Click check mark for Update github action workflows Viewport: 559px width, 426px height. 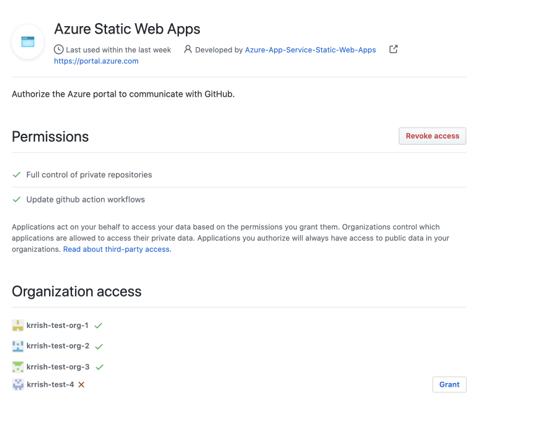point(16,199)
